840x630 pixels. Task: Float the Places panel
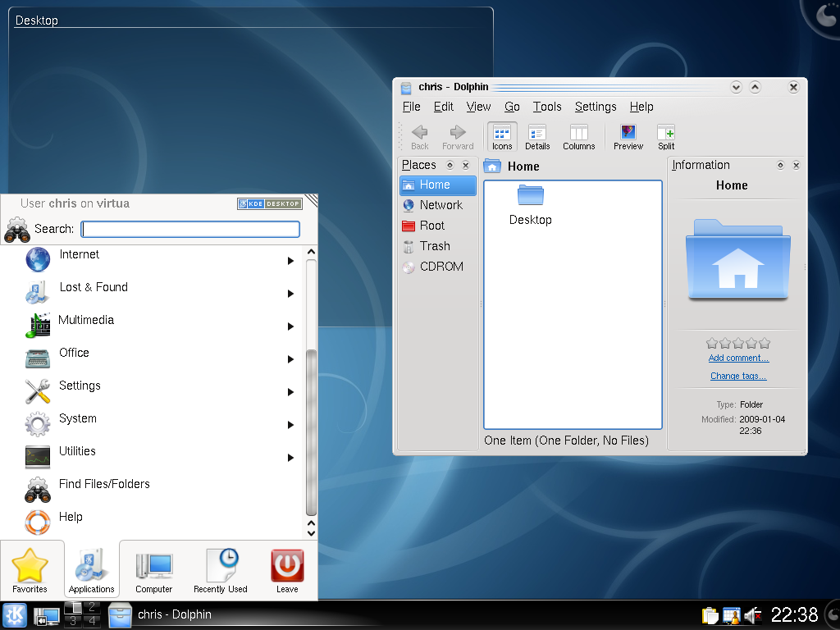pyautogui.click(x=450, y=165)
